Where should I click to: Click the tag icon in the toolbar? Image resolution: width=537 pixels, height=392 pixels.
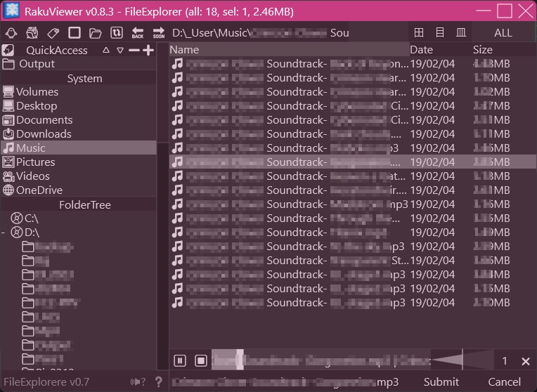[53, 33]
